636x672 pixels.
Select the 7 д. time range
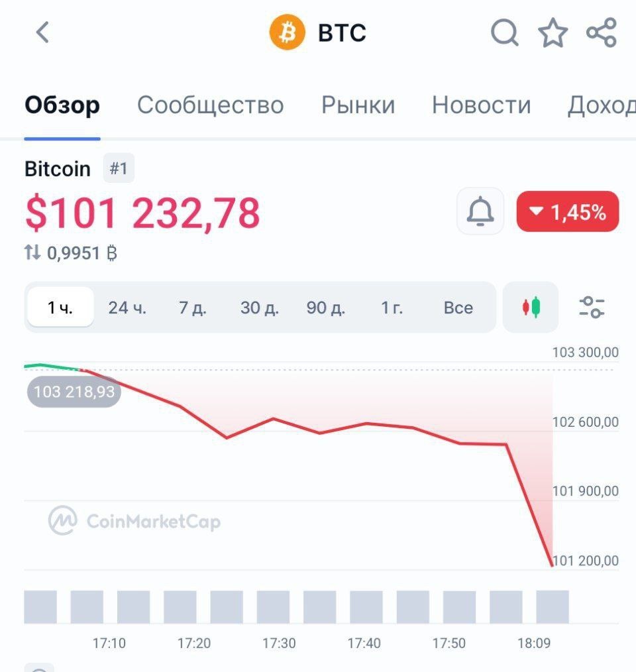pyautogui.click(x=192, y=308)
